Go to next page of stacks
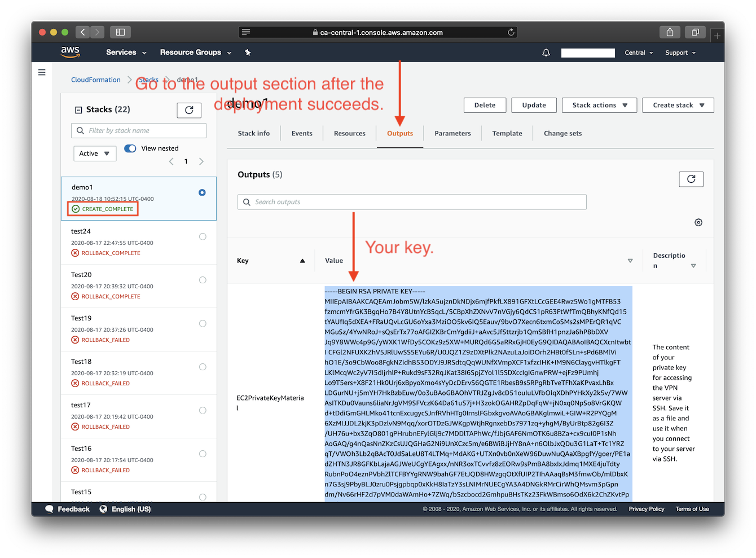Screen dimensions: 756x558 click(x=201, y=161)
